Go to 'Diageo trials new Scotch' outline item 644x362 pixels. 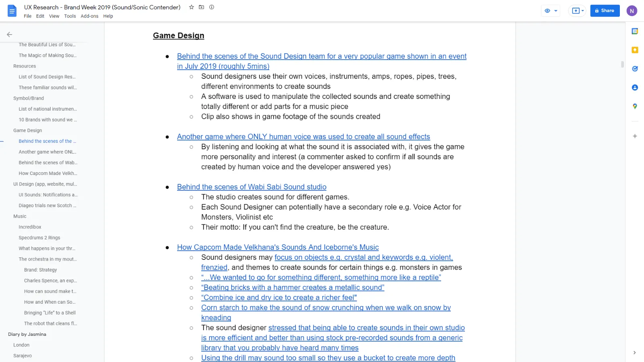coord(47,206)
